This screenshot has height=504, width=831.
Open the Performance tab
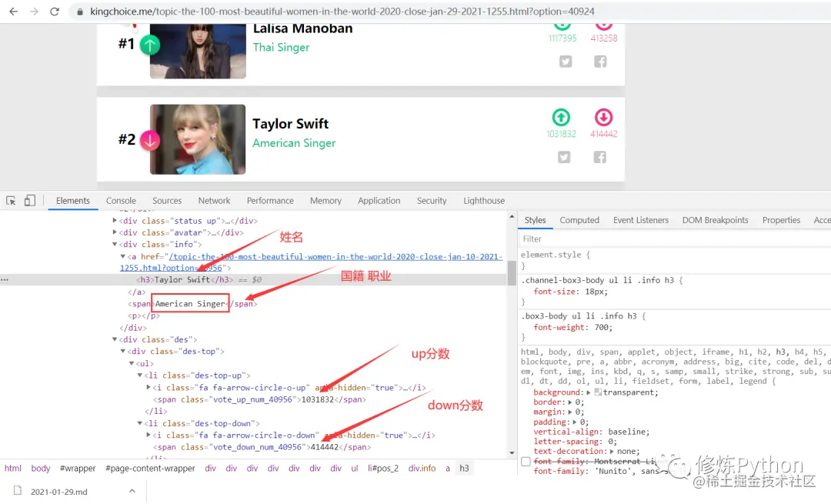(270, 201)
